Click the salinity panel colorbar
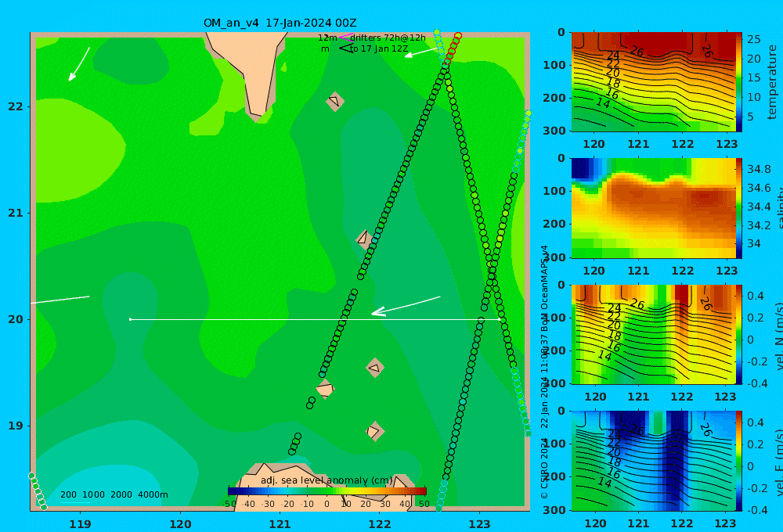The height and width of the screenshot is (532, 783). pos(739,208)
